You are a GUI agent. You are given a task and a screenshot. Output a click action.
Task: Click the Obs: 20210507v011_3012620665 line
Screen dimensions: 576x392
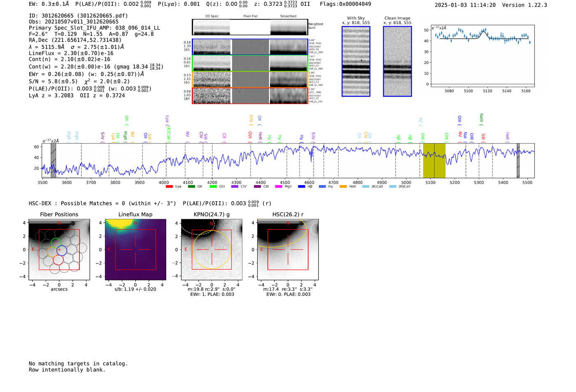74,22
